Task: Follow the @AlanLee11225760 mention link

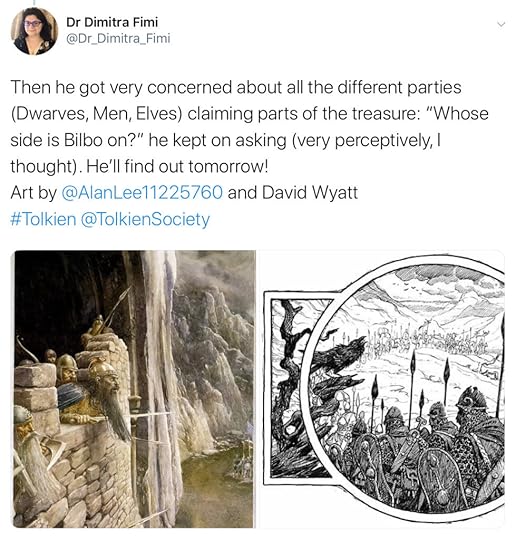Action: [x=142, y=192]
